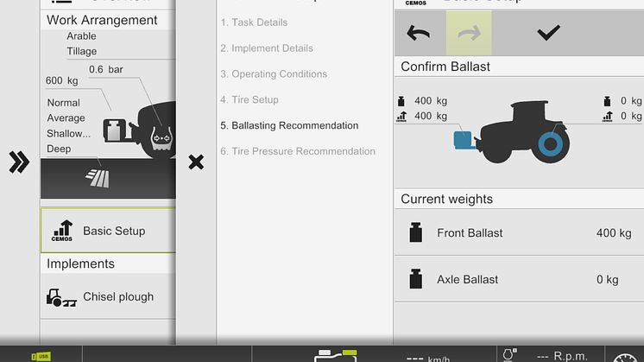Close the wizard with the X icon

[196, 162]
